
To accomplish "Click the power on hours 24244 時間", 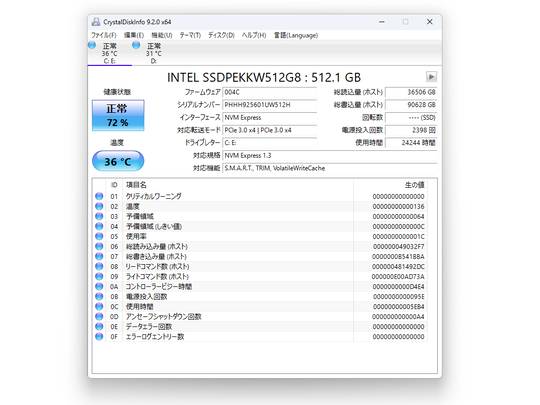I will [x=411, y=143].
